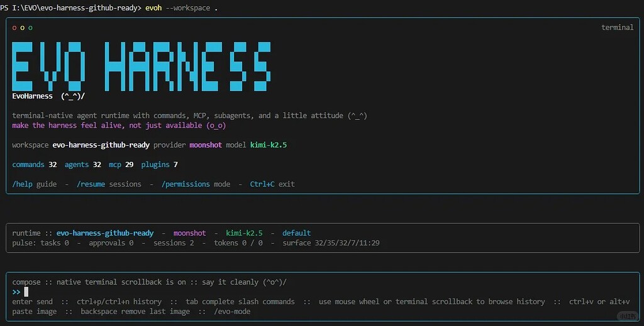This screenshot has width=644, height=326.
Task: Click 'tab complete slash commands' hint
Action: (x=240, y=302)
